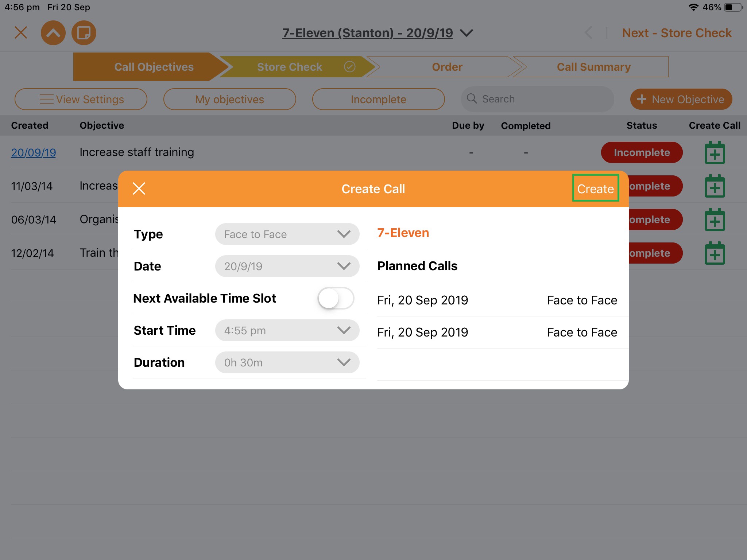Viewport: 747px width, 560px height.
Task: Switch to the Call Summary step tab
Action: coord(593,67)
